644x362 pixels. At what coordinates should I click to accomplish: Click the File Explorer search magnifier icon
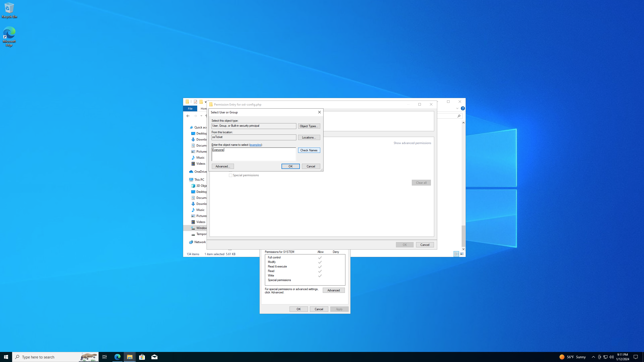459,116
